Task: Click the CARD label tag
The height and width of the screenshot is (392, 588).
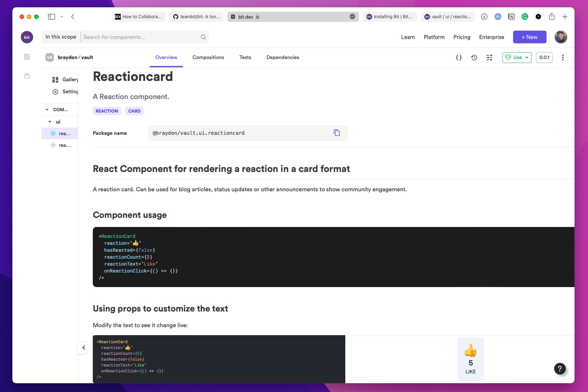Action: tap(134, 111)
